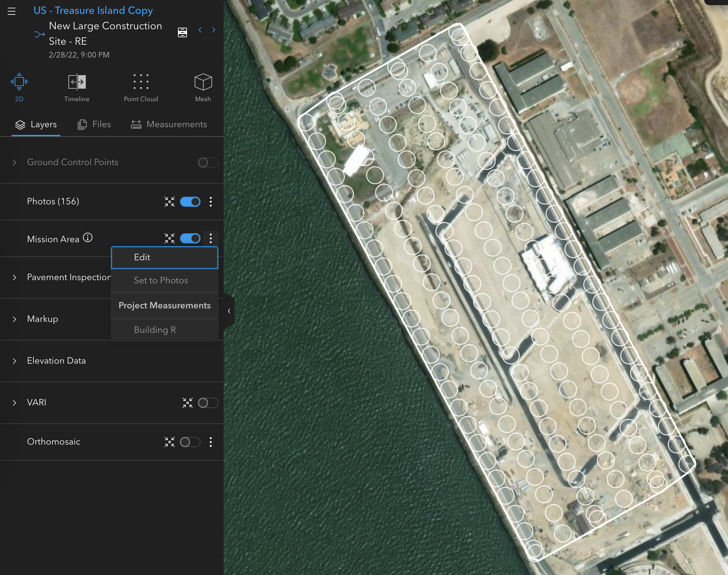Zoom to the Mission Area extent

pos(170,238)
